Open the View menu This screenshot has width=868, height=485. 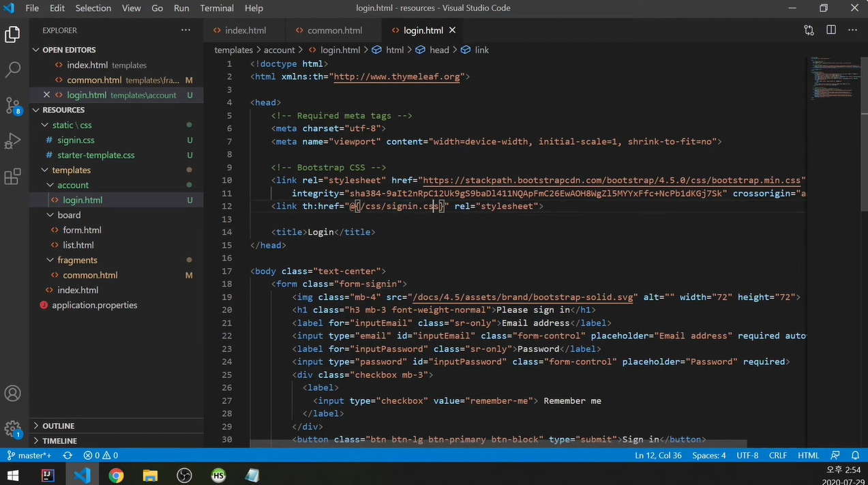[131, 8]
